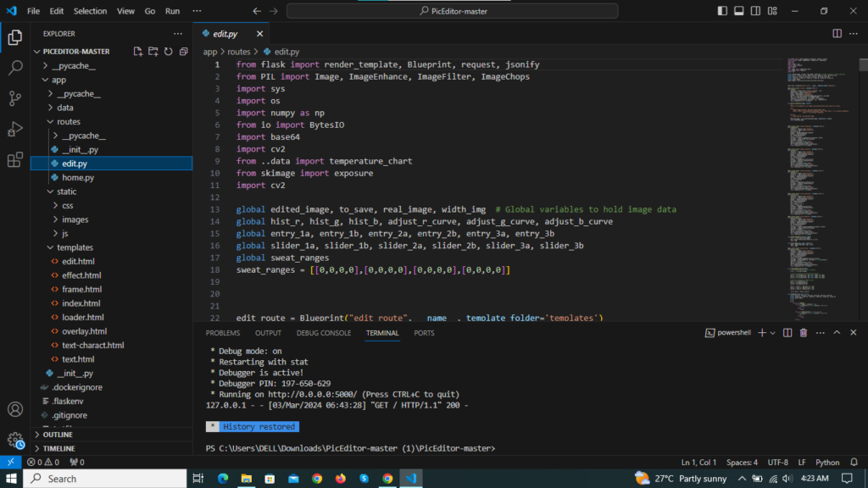
Task: Change indentation via Spaces: 4
Action: click(742, 463)
